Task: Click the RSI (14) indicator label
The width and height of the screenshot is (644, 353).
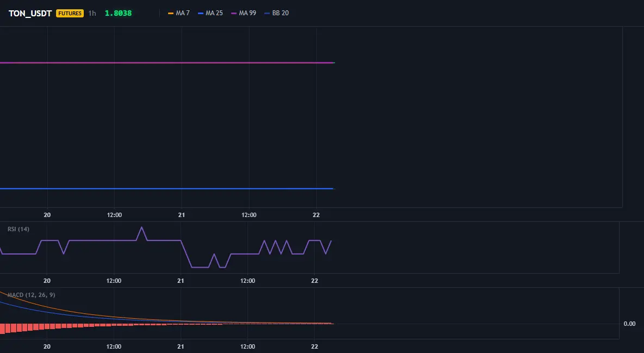Action: point(18,229)
